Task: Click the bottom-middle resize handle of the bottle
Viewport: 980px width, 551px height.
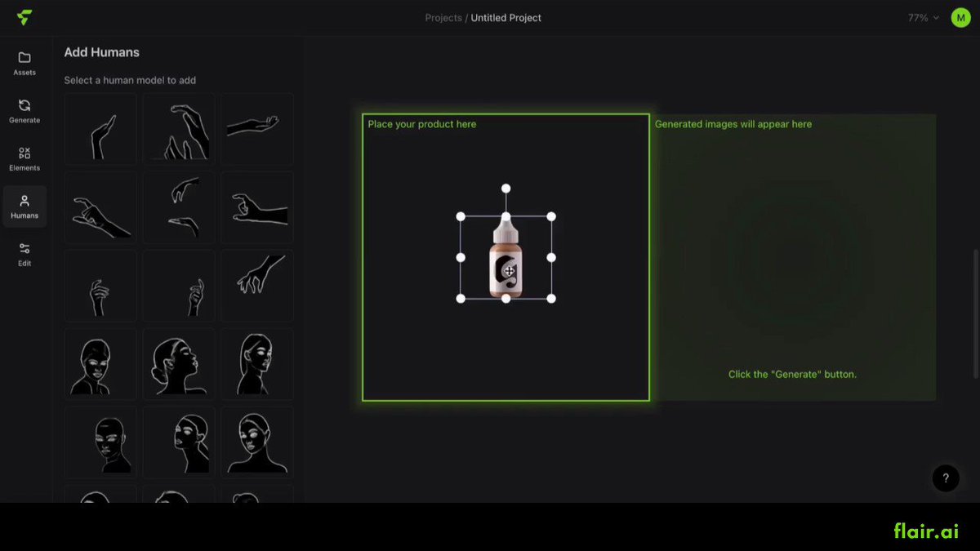Action: click(506, 299)
